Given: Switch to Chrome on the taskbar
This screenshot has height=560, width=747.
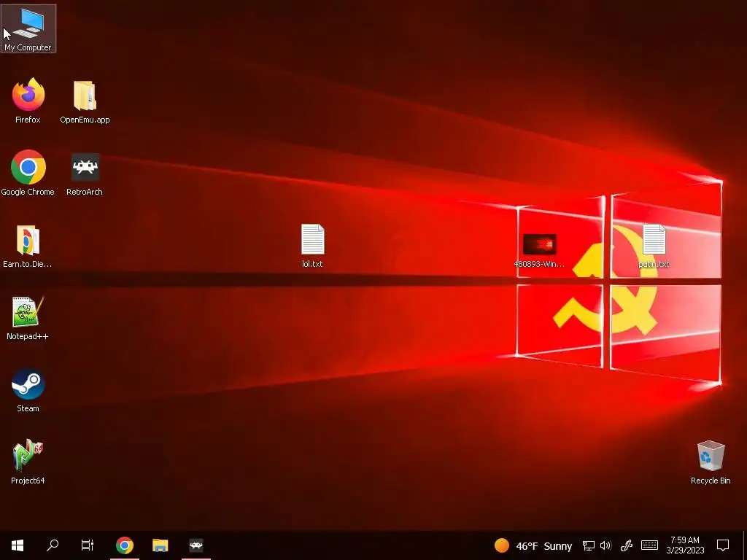Looking at the screenshot, I should (125, 545).
